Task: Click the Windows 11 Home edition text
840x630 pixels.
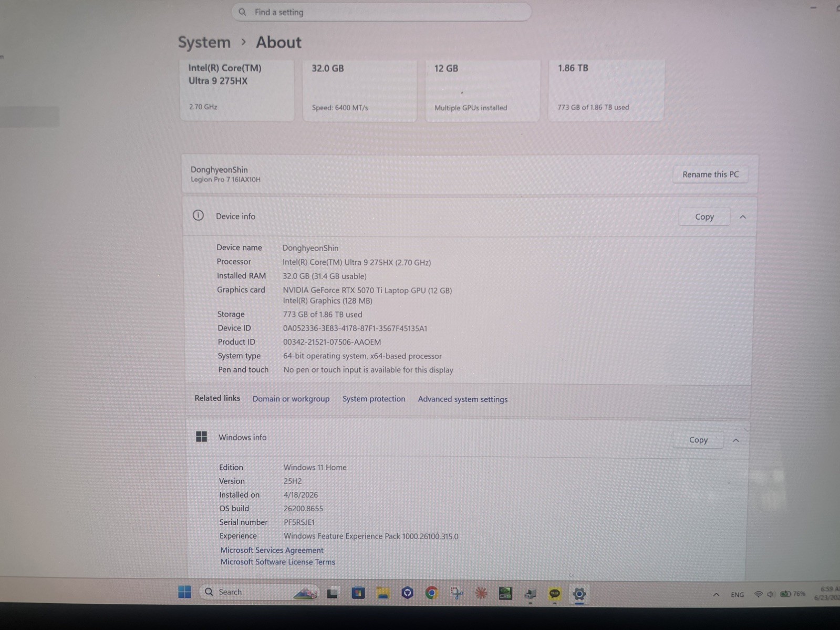Action: (x=315, y=468)
